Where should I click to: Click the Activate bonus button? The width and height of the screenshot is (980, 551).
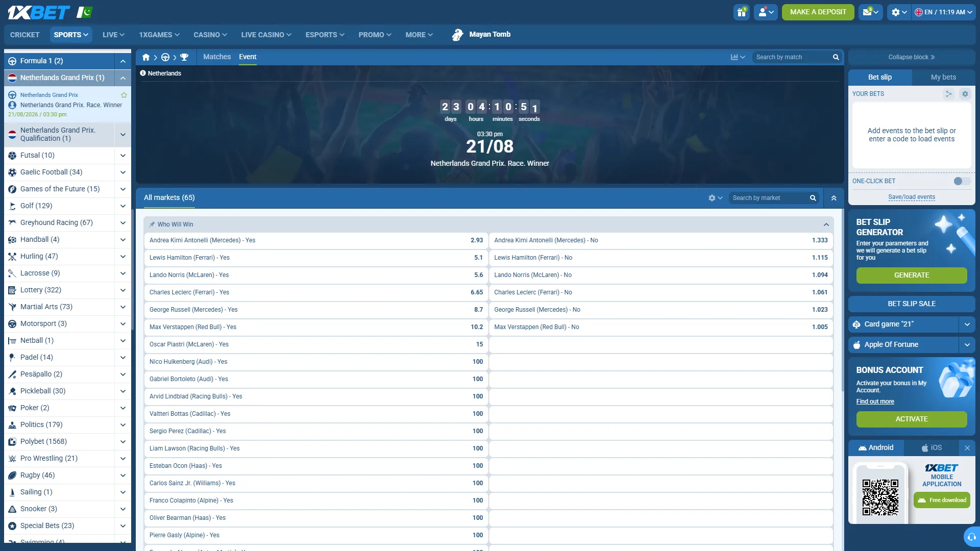click(912, 419)
